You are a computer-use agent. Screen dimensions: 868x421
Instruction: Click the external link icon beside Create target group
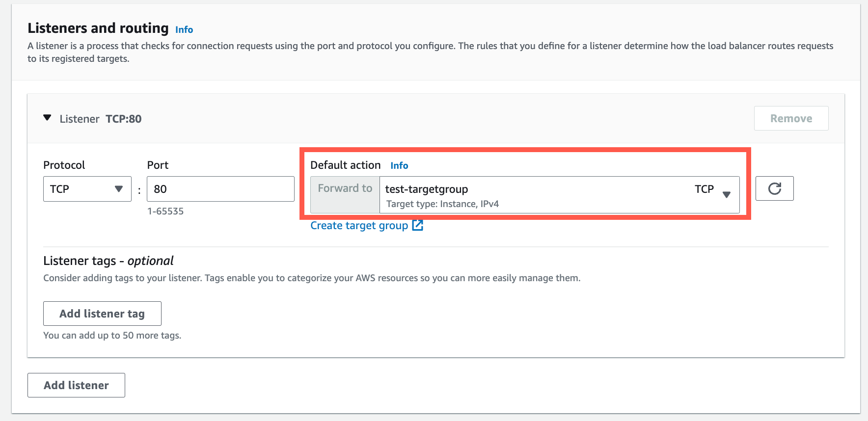(x=417, y=225)
